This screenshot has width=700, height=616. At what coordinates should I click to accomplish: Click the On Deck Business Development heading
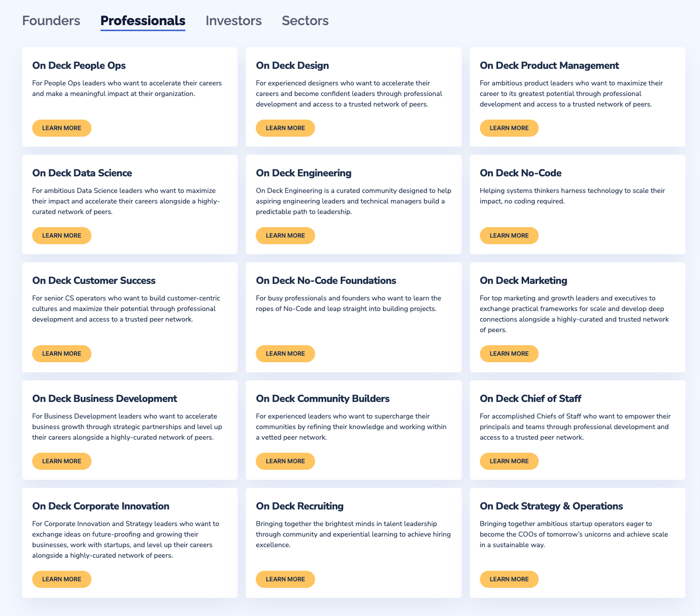coord(105,398)
